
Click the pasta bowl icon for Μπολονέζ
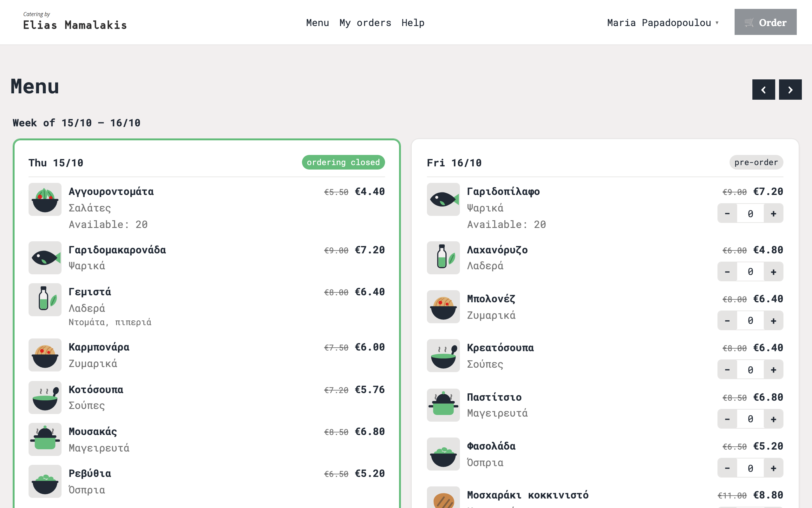443,307
